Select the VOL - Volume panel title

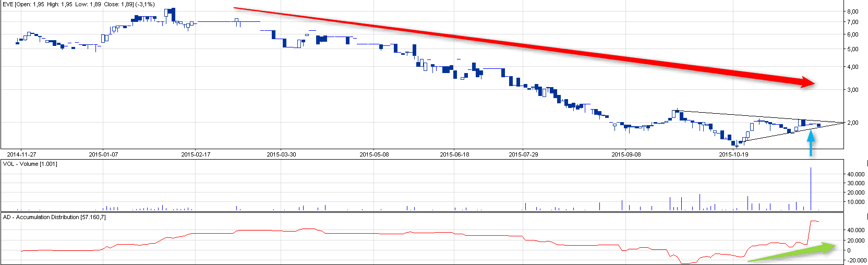(x=30, y=164)
